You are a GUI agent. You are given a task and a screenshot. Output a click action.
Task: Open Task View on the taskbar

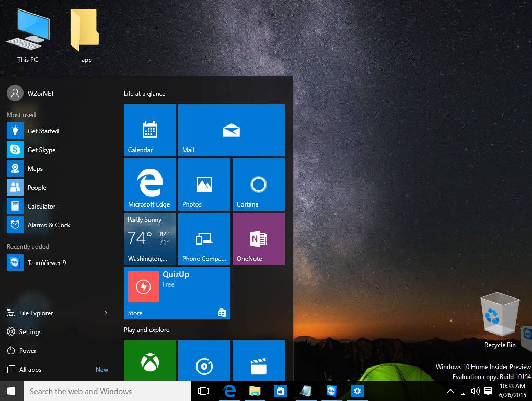point(203,391)
